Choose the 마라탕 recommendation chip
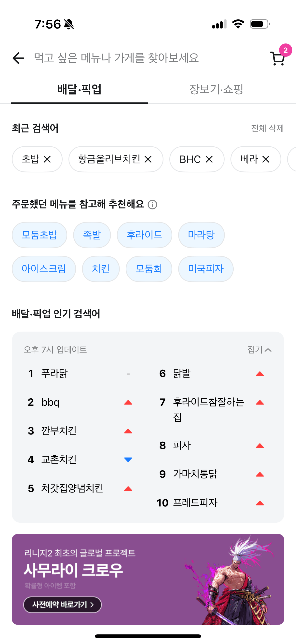The image size is (296, 644). [201, 235]
